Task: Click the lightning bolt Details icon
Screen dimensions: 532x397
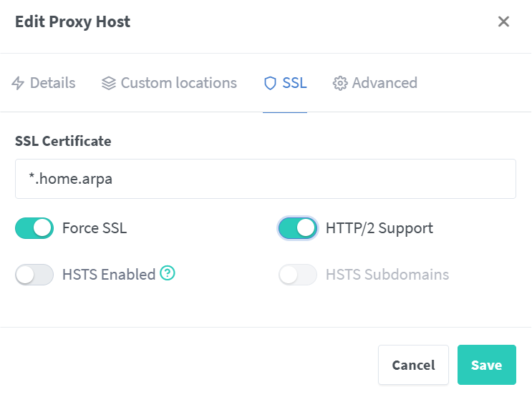Action: coord(18,83)
